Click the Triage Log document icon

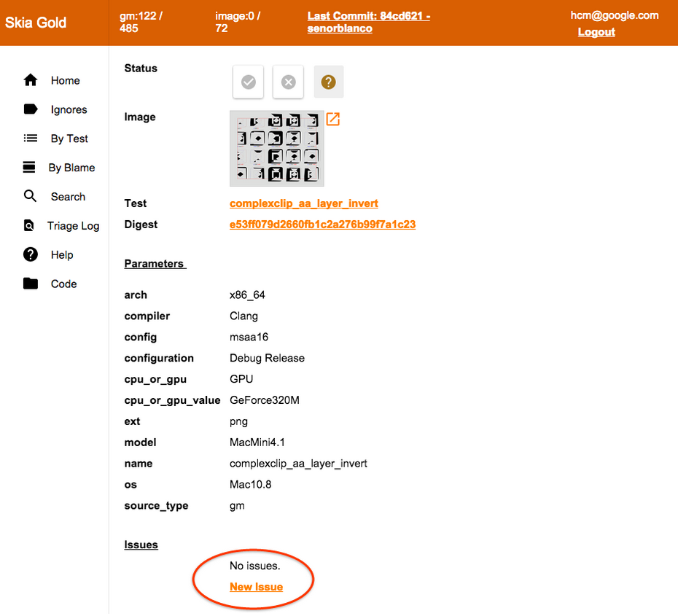pos(29,226)
